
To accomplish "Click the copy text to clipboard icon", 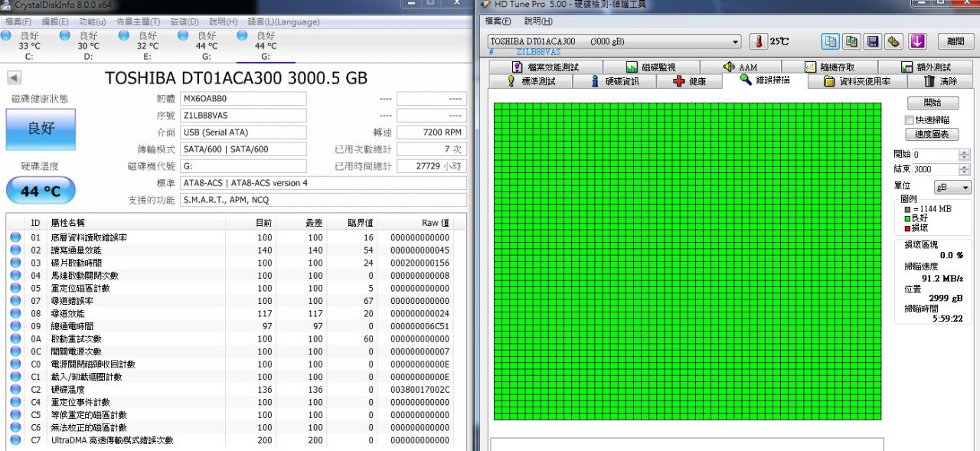I will pyautogui.click(x=830, y=41).
